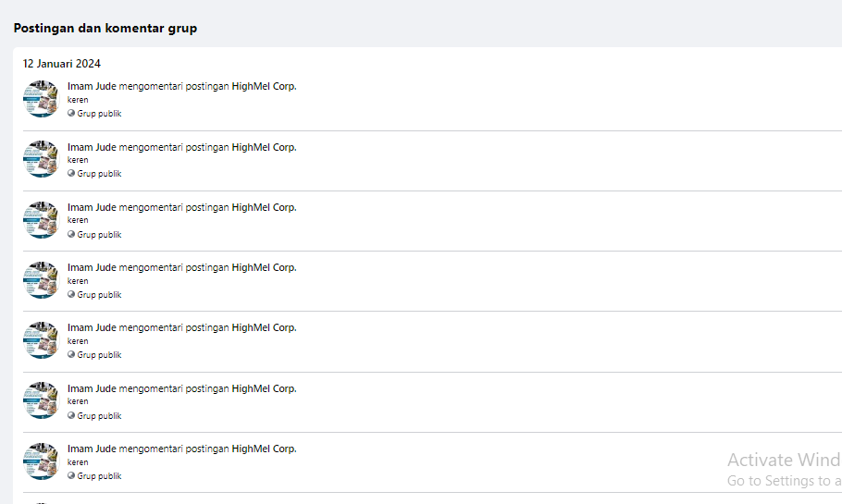Open the profile picture thumbnail of the first entry
Viewport: 842px width, 504px height.
(41, 99)
